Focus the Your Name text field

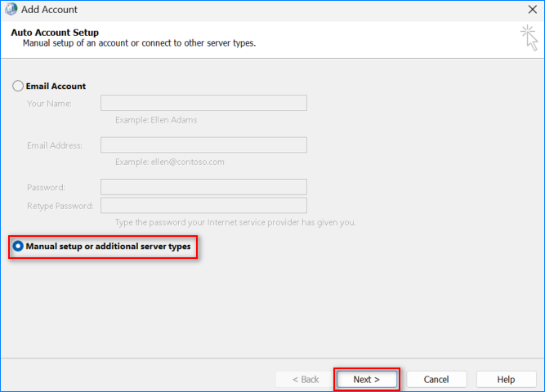coord(203,103)
